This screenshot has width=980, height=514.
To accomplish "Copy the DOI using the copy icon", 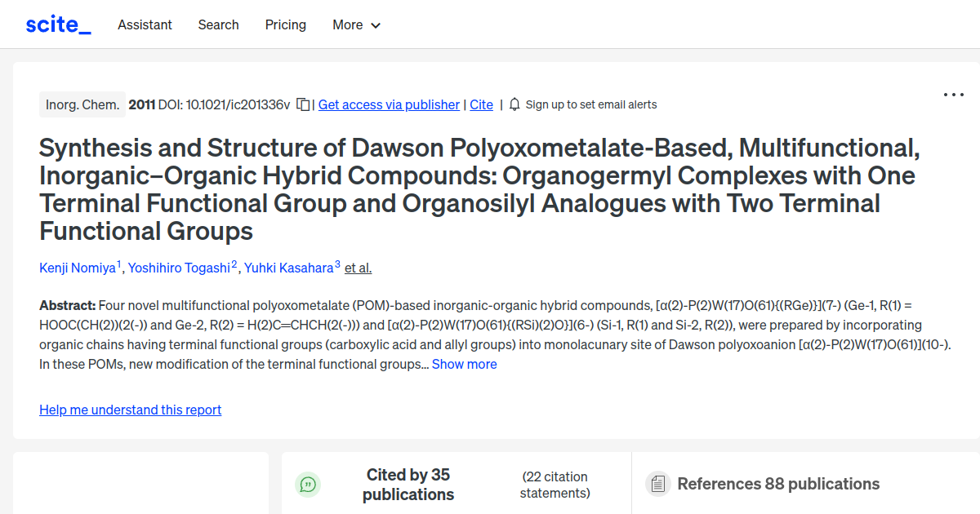I will click(301, 104).
